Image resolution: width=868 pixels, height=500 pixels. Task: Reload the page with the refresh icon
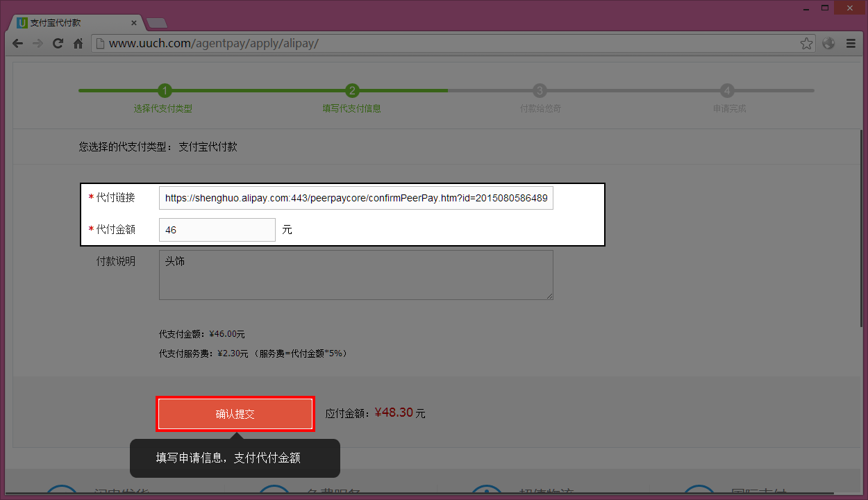(x=58, y=43)
